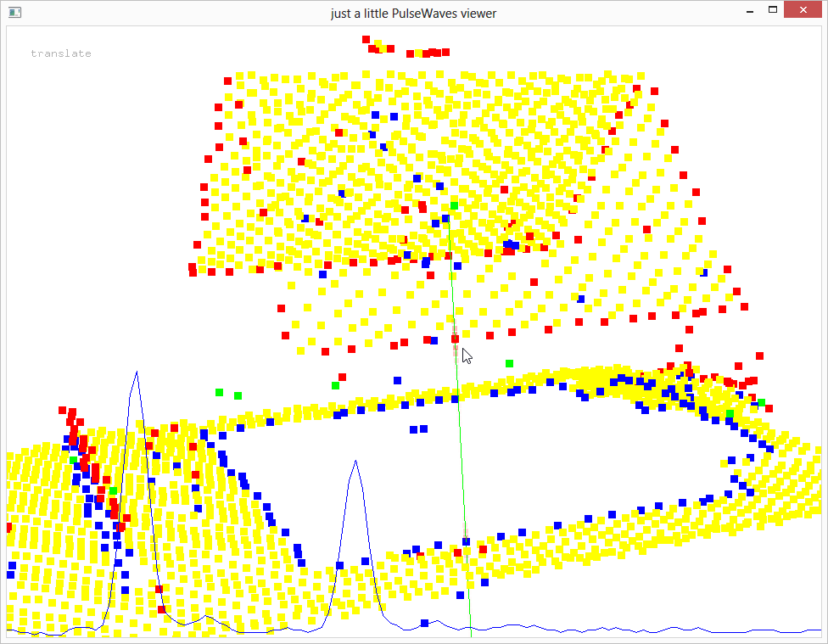Maximize the PulseWaves viewer window
Image resolution: width=828 pixels, height=644 pixels.
point(773,10)
